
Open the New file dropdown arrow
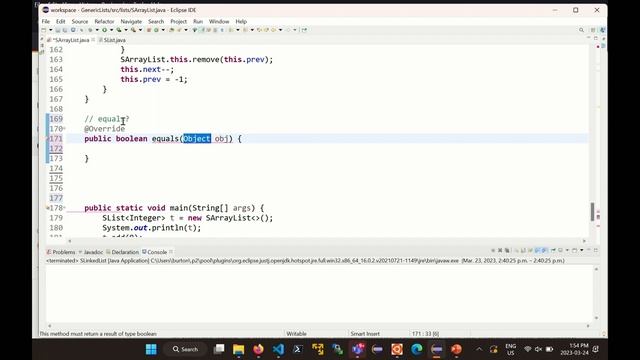point(51,30)
